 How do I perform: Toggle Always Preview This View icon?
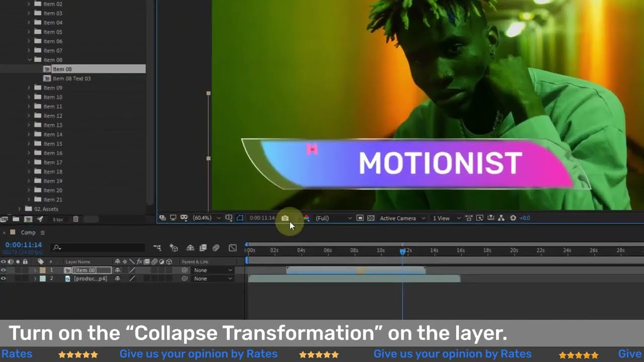click(163, 218)
